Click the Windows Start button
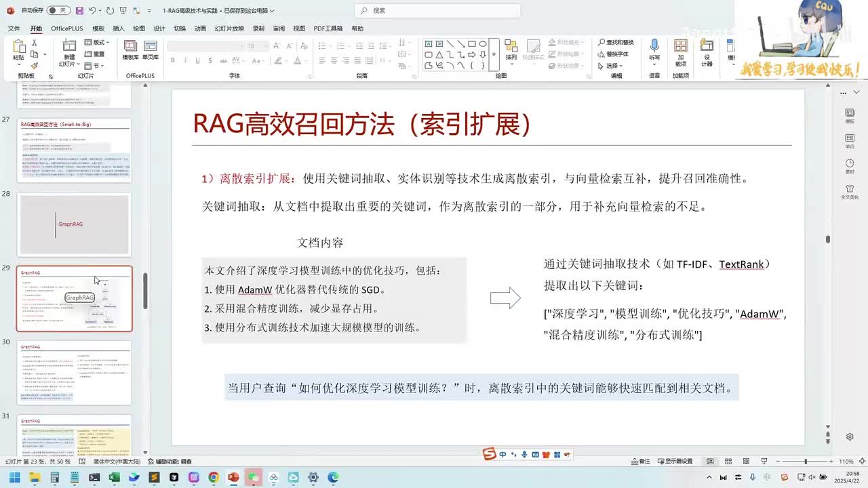 [14, 478]
